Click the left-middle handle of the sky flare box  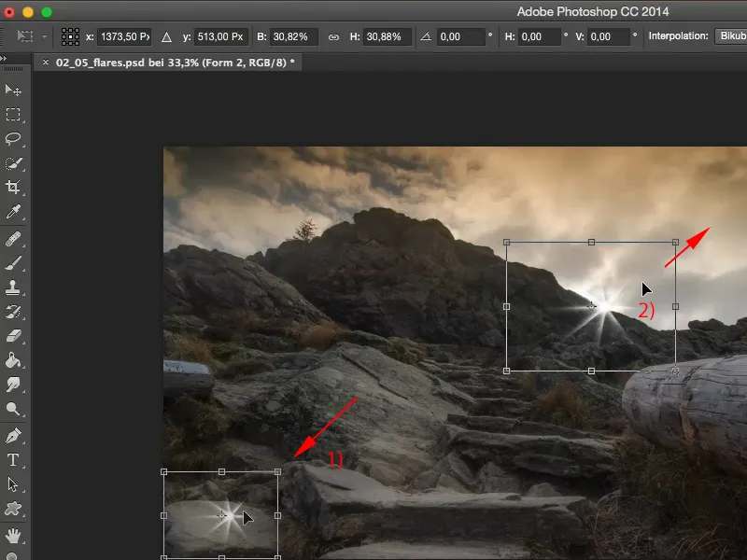pos(506,307)
